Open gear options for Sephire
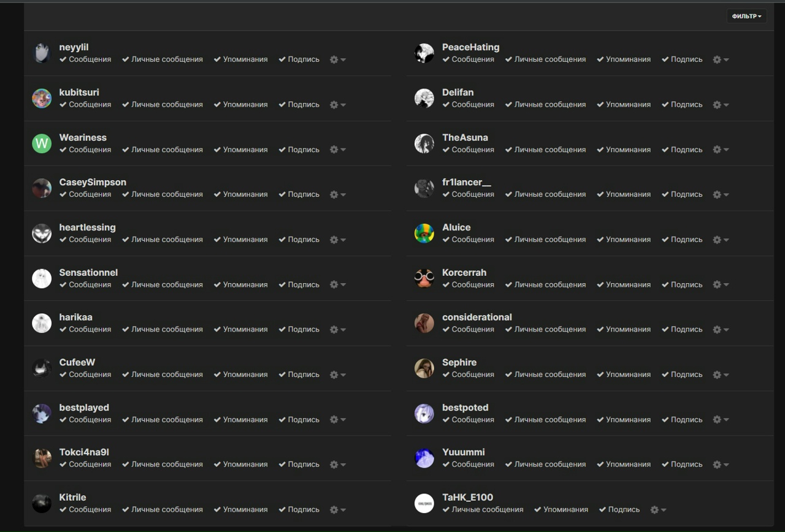 pos(717,375)
